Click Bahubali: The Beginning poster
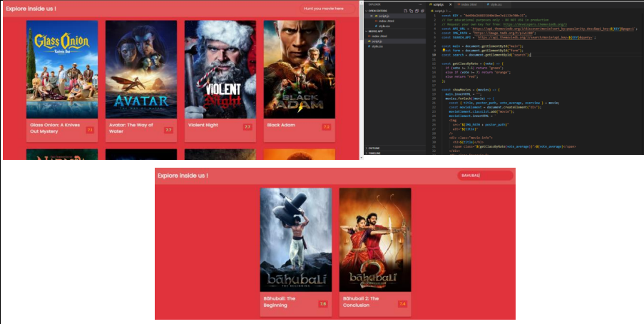This screenshot has height=324, width=644. pos(296,240)
